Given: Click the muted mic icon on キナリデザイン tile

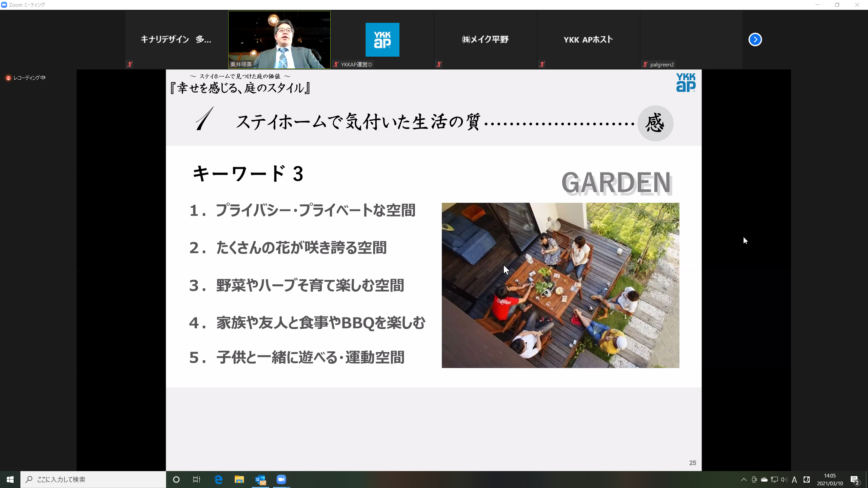Looking at the screenshot, I should tap(130, 64).
